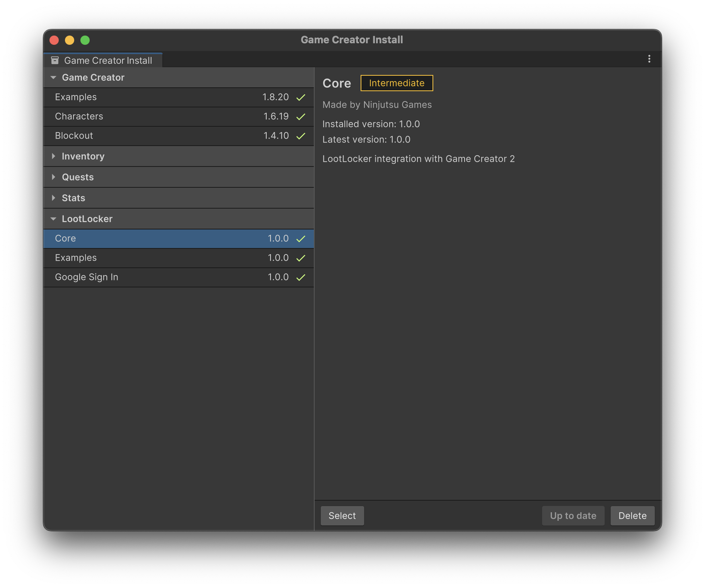Expand the Quests group
Screen dimensions: 705x588
pos(53,177)
